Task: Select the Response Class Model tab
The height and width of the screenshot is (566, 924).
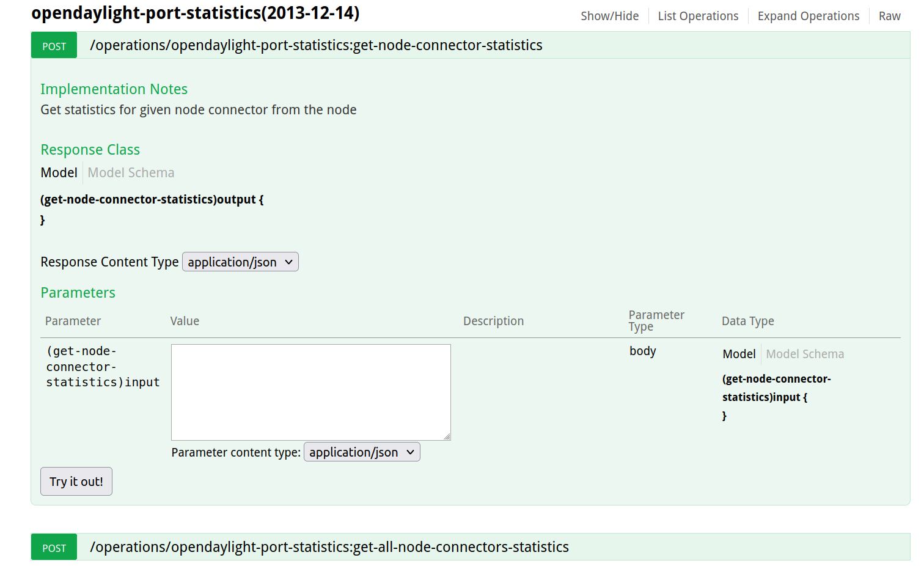Action: (x=59, y=173)
